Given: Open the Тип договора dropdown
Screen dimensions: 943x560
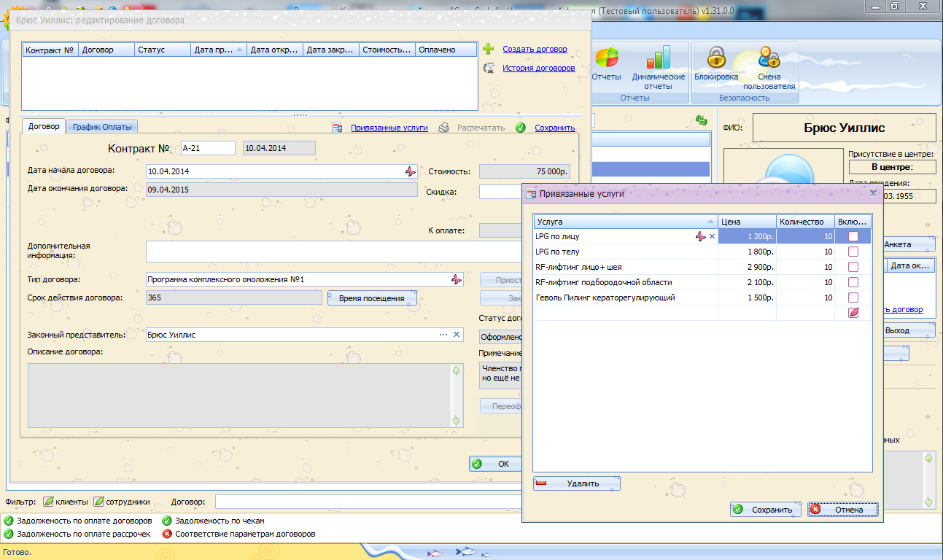Looking at the screenshot, I should (456, 279).
